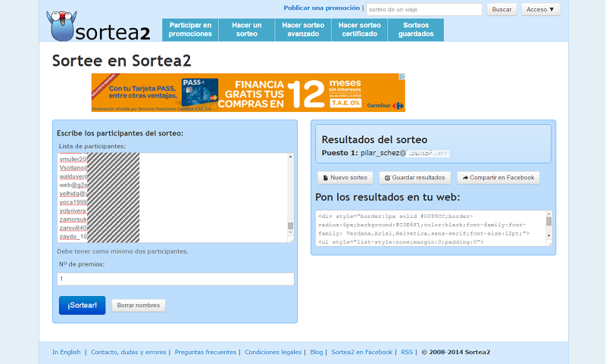Switch to the Hacer un sorteo tab
The width and height of the screenshot is (606, 364).
(247, 30)
